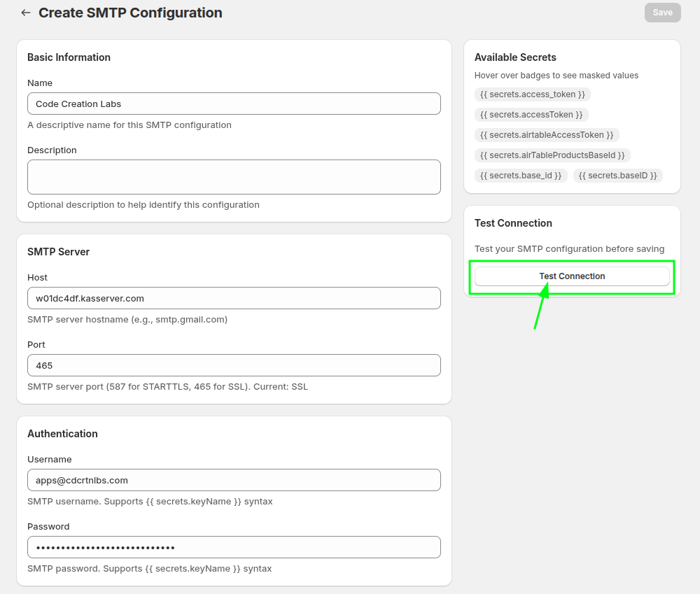This screenshot has height=594, width=700.
Task: Click the Host field label
Action: click(38, 278)
